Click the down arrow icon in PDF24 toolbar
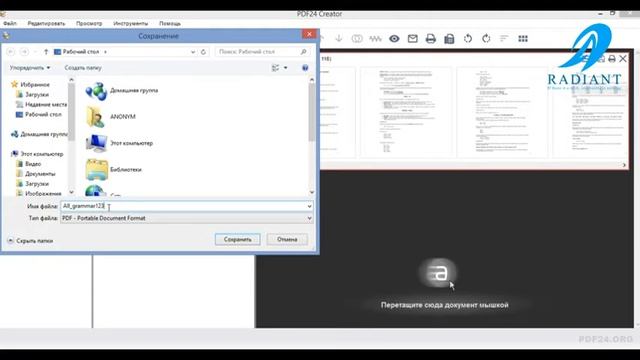 tap(339, 38)
